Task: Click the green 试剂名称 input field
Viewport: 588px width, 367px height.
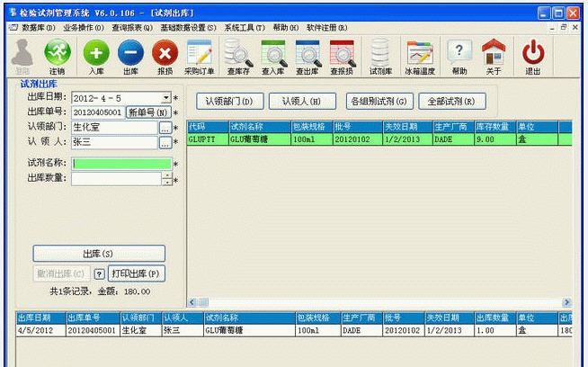Action: 120,164
